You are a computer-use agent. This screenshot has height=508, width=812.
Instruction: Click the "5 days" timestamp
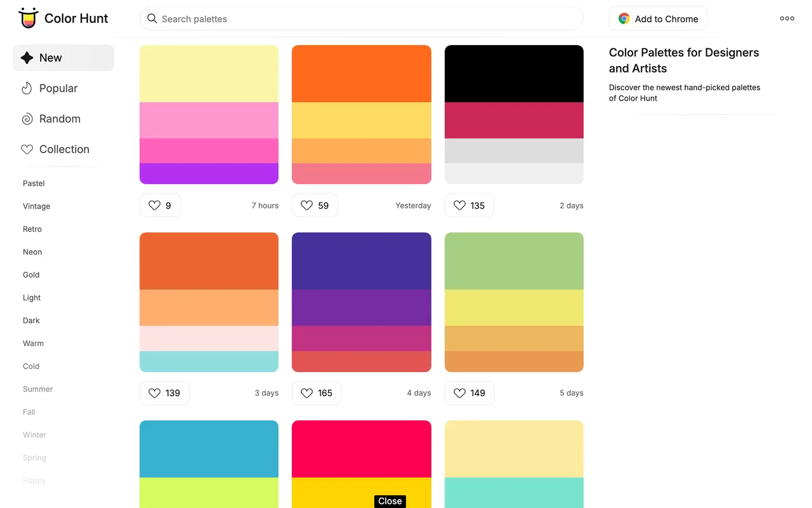(x=572, y=393)
